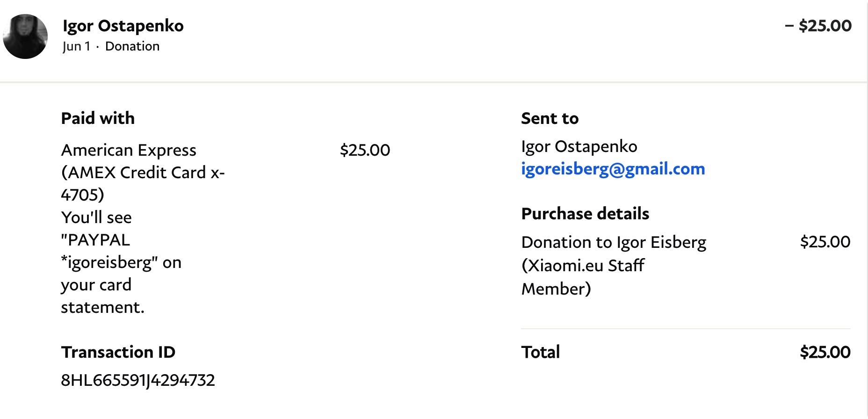The width and height of the screenshot is (868, 419).
Task: Click the $25.00 beside American Express
Action: [x=365, y=150]
